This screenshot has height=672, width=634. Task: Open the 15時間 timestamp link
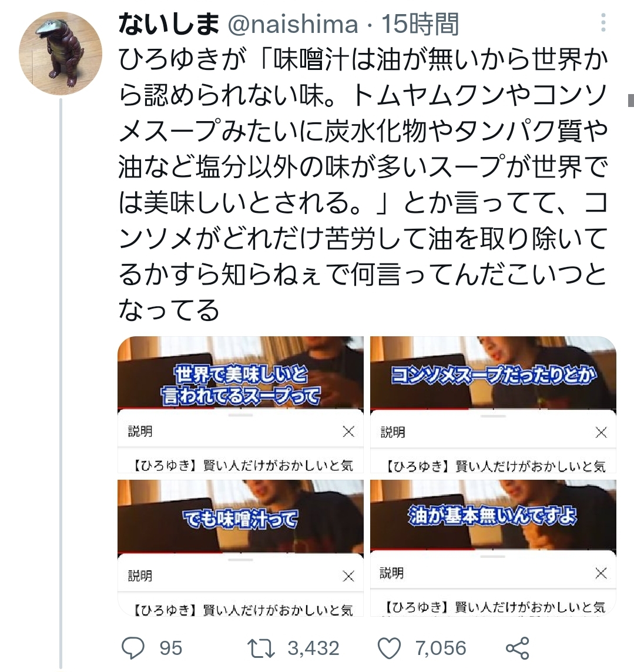[x=420, y=24]
